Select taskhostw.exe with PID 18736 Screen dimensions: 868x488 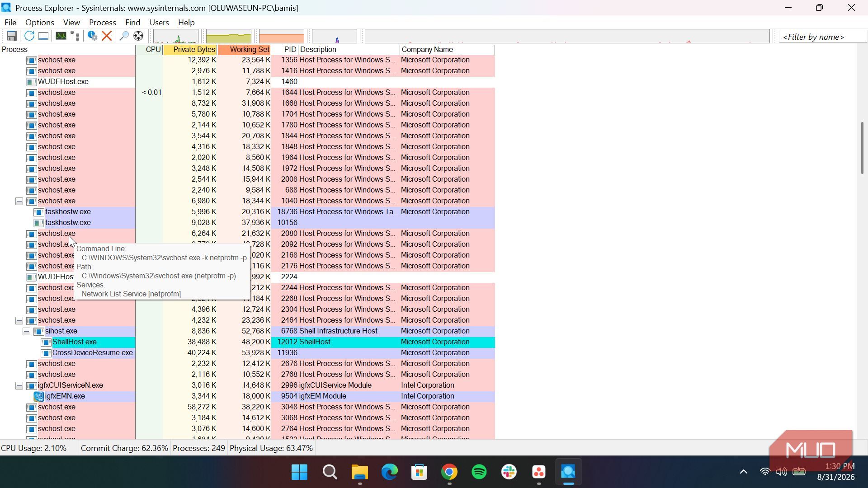(x=247, y=212)
